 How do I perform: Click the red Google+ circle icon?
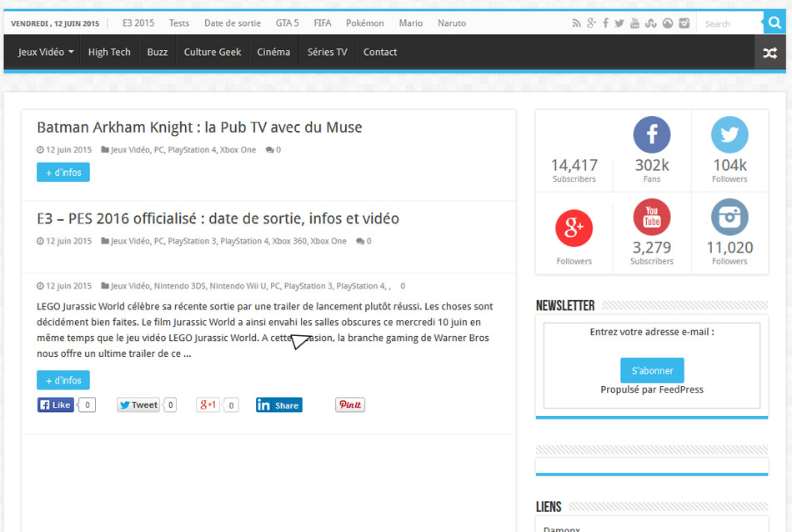574,228
